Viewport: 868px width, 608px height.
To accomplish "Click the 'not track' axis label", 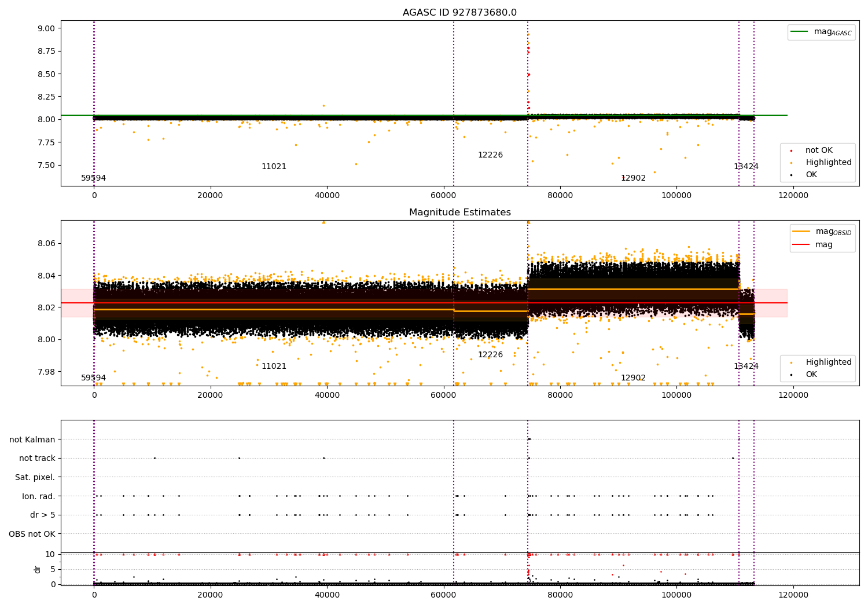I will [x=37, y=459].
